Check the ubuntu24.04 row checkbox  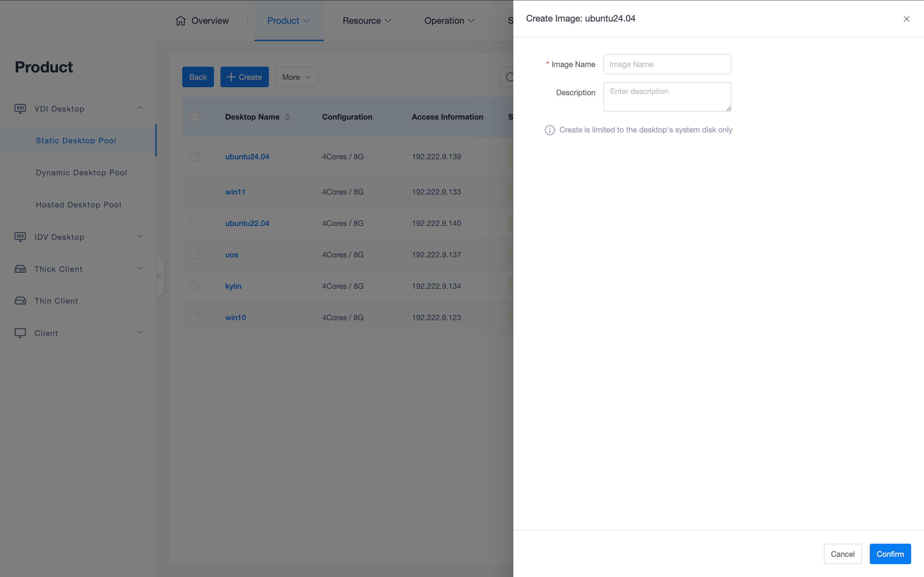[194, 156]
